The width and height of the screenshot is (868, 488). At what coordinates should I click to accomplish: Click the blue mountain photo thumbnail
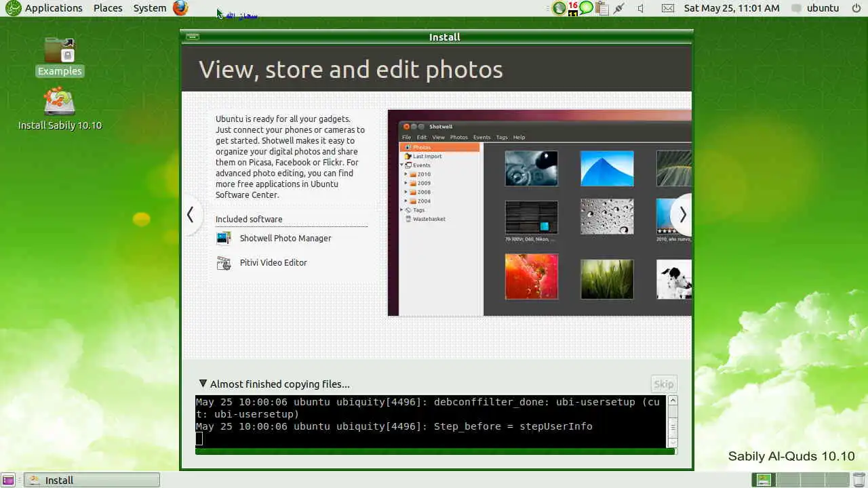607,168
